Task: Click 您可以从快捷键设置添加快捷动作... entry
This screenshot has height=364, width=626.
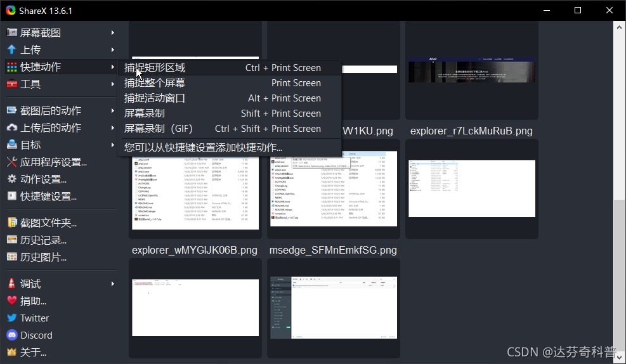Action: [x=229, y=148]
